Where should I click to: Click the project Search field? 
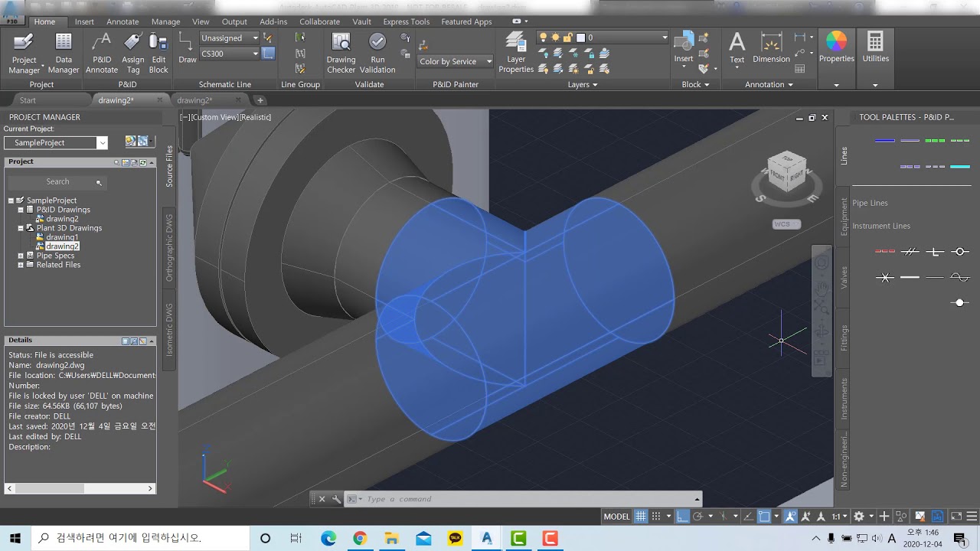56,182
